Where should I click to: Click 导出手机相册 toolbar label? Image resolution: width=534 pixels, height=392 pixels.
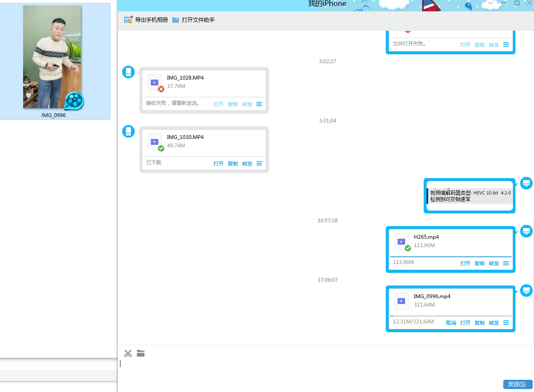152,20
